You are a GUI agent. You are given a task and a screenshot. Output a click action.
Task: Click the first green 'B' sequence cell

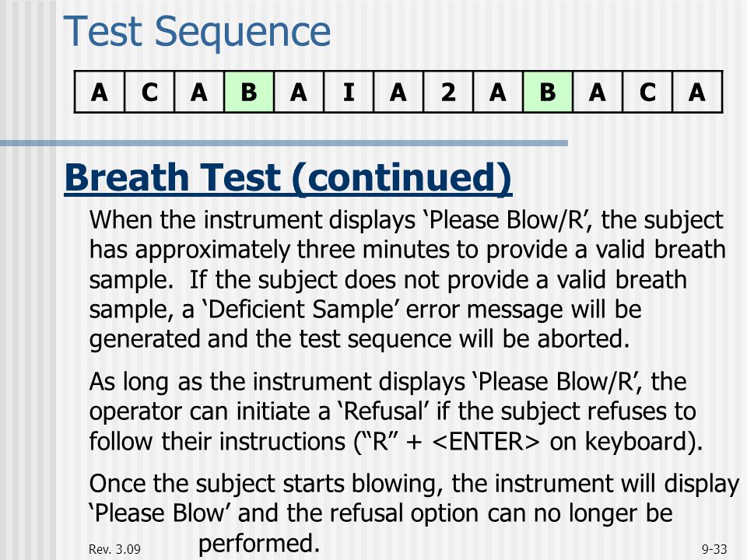coord(249,92)
